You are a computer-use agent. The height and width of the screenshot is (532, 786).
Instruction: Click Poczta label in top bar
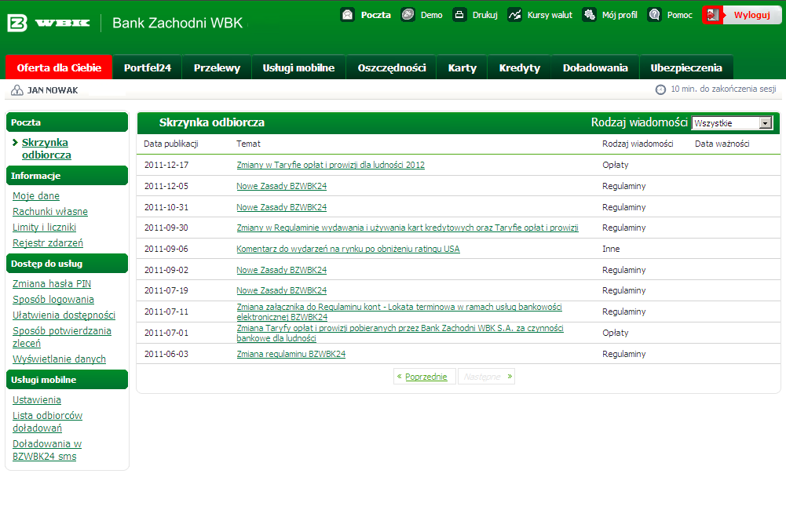(375, 15)
